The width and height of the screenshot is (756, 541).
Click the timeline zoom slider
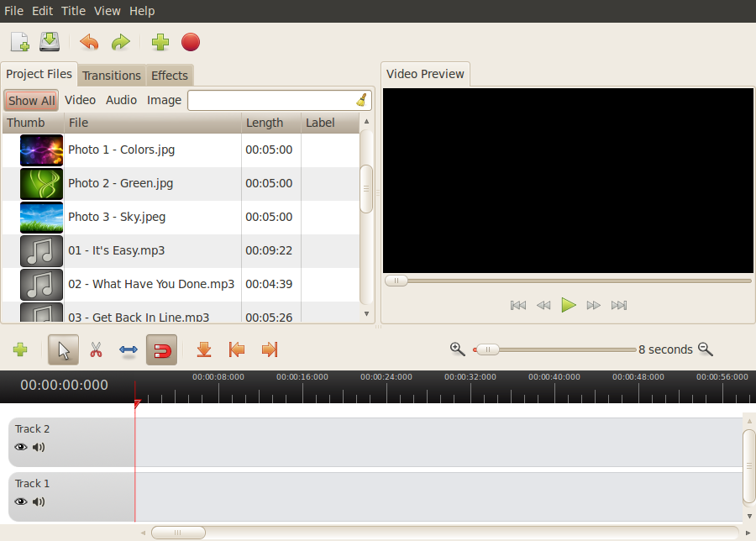(x=554, y=349)
